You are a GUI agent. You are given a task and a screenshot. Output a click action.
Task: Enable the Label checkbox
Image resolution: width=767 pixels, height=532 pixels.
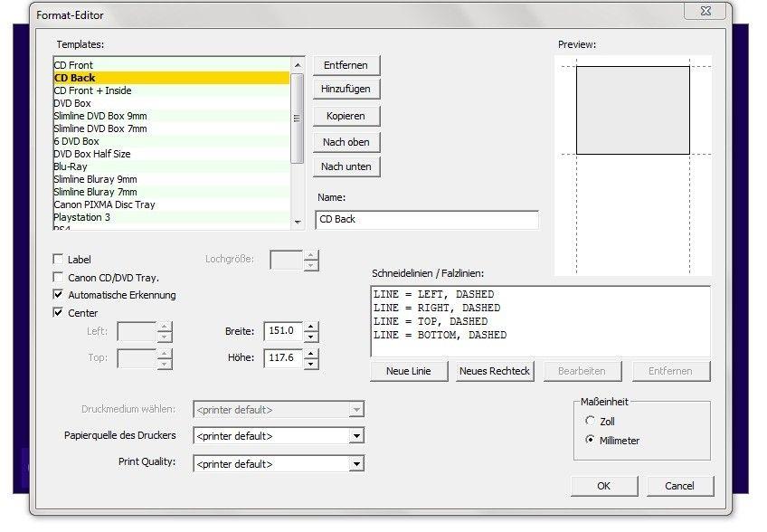point(59,260)
